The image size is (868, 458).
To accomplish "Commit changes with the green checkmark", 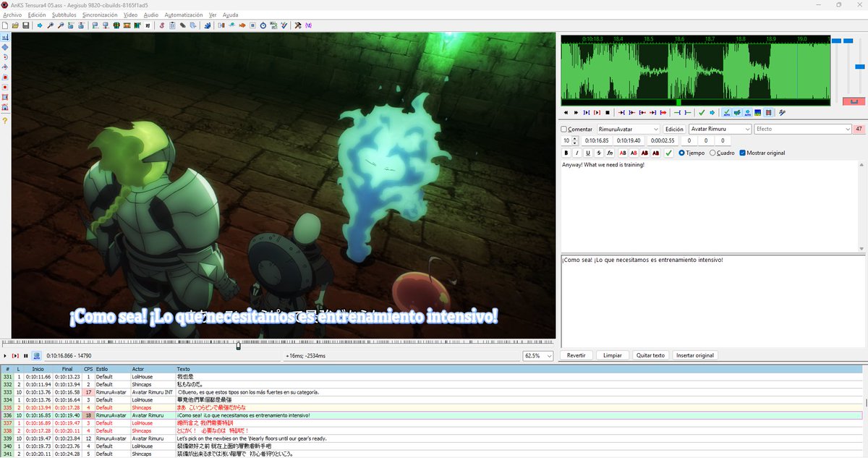I will pyautogui.click(x=668, y=153).
